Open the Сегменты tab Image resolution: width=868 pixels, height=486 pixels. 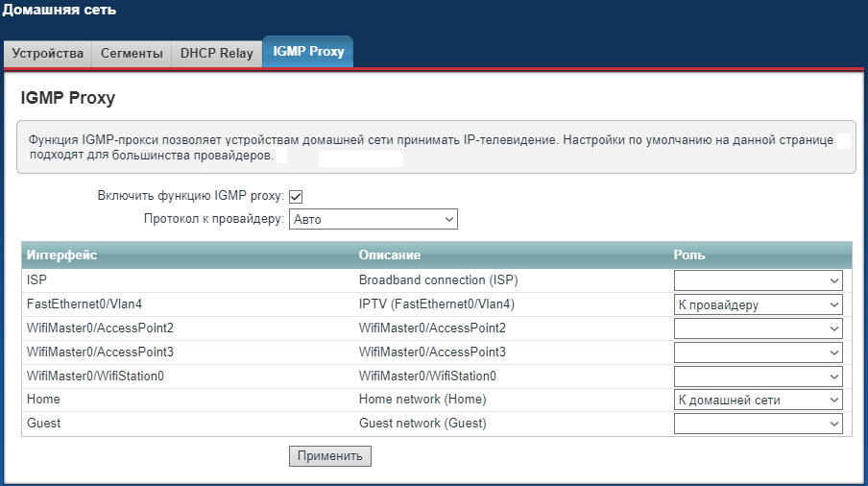[x=132, y=54]
